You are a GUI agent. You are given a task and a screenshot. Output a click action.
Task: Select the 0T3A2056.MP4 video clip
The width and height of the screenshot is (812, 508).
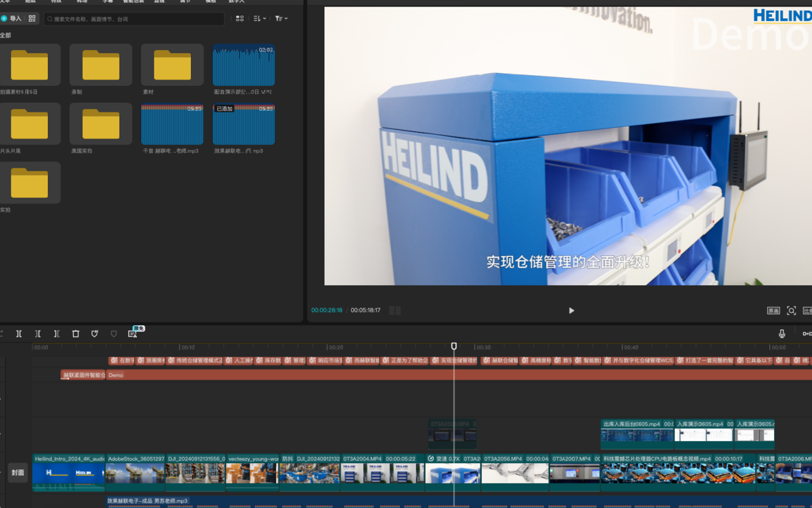(515, 472)
